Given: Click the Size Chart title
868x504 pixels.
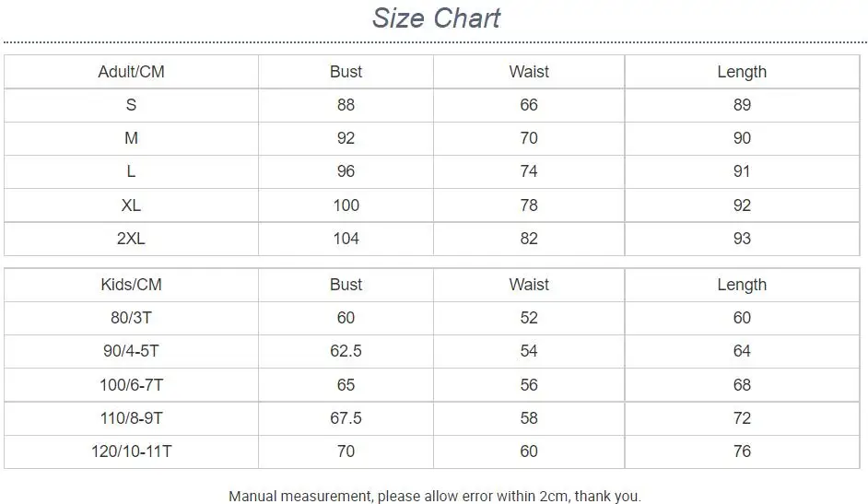Looking at the screenshot, I should (436, 18).
